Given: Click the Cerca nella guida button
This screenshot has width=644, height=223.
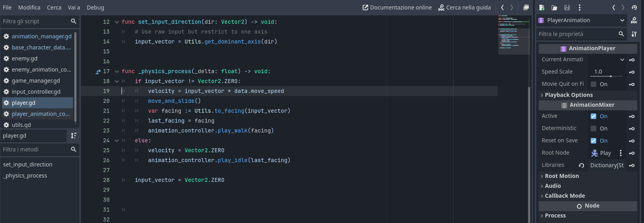Looking at the screenshot, I should [x=464, y=8].
